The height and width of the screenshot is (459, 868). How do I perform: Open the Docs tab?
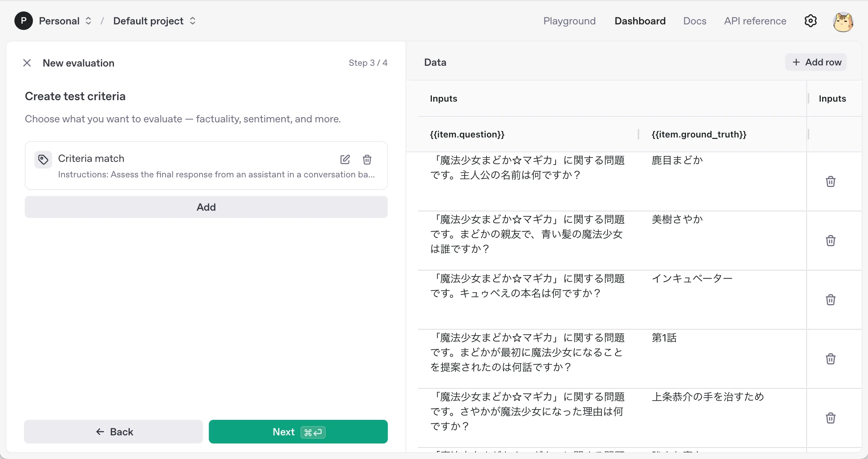(695, 21)
